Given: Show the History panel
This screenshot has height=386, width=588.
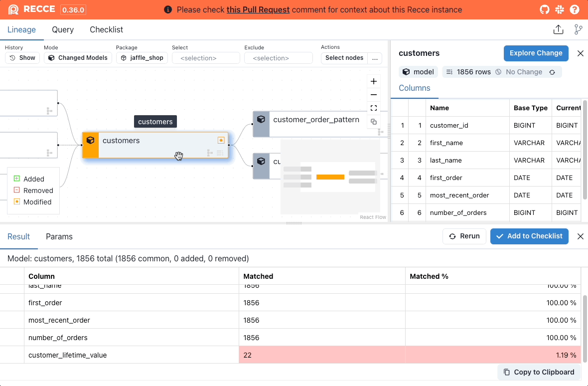Looking at the screenshot, I should [x=22, y=58].
